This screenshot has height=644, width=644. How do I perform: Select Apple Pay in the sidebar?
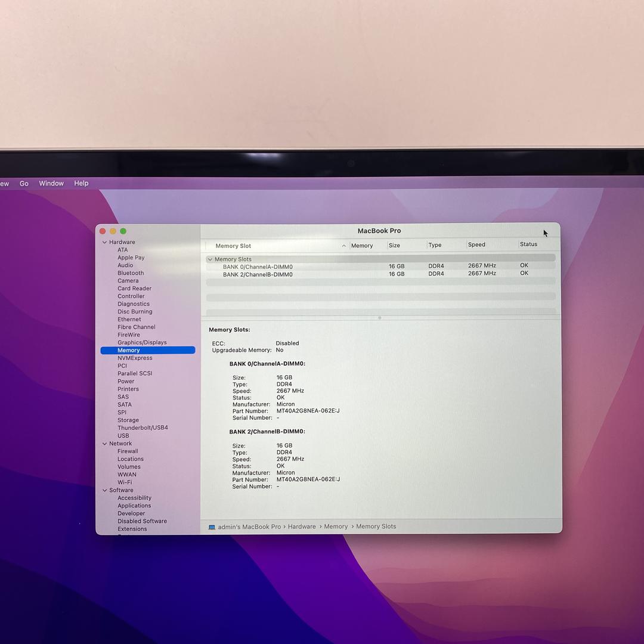pos(131,258)
